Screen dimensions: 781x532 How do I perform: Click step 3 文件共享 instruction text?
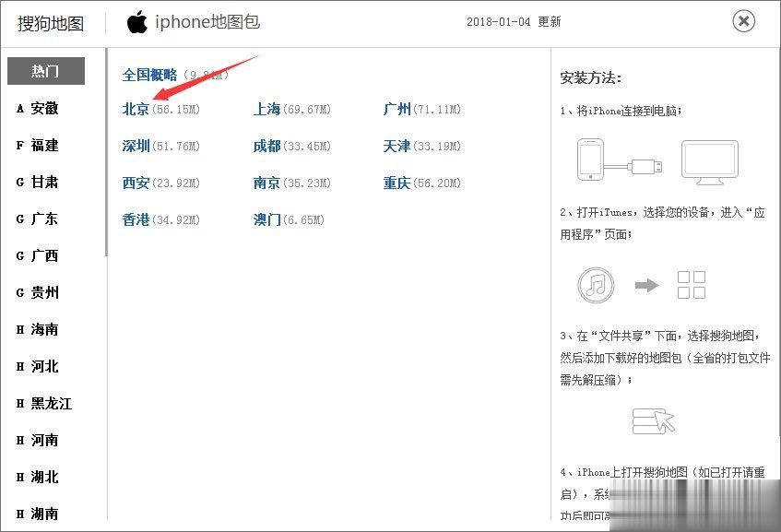coord(665,358)
